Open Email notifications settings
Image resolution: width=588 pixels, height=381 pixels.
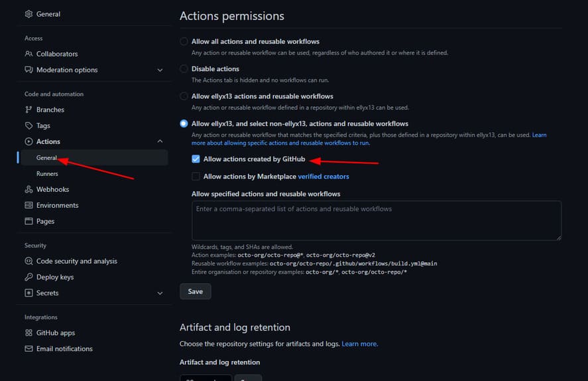[64, 348]
